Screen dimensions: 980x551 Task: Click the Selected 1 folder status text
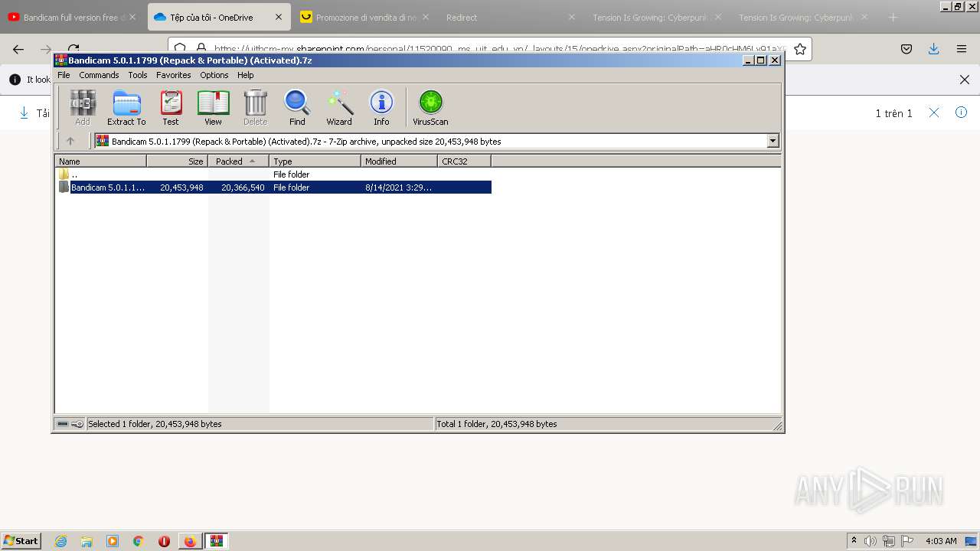155,424
